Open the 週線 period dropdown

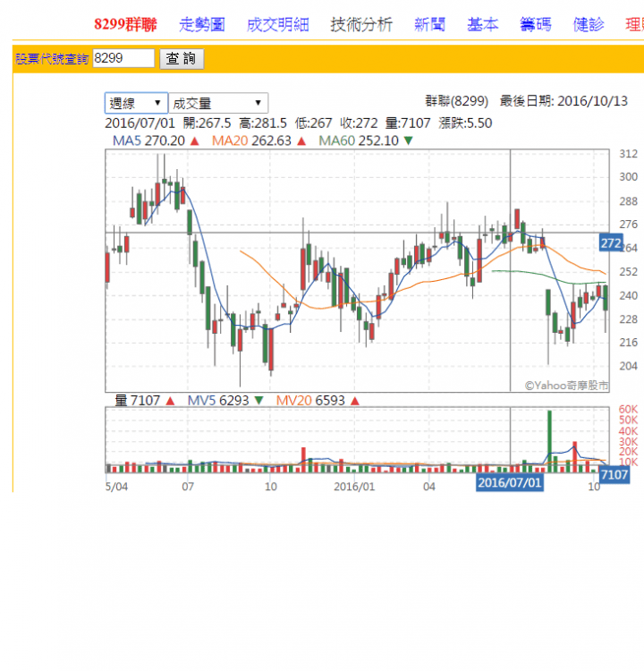point(136,103)
